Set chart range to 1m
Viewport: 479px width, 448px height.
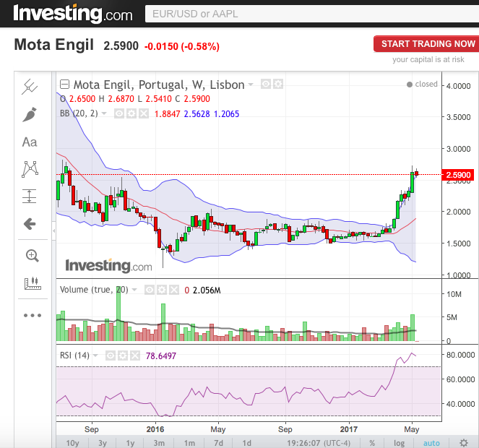tap(189, 443)
